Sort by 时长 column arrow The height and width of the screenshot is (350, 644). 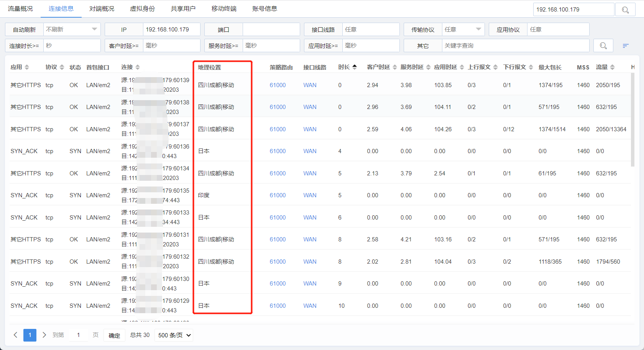click(x=355, y=67)
